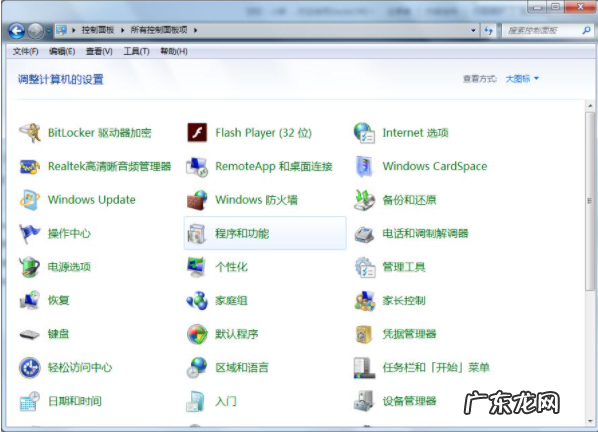Open the Internet 选项 globe icon
The image size is (598, 432).
tap(364, 133)
